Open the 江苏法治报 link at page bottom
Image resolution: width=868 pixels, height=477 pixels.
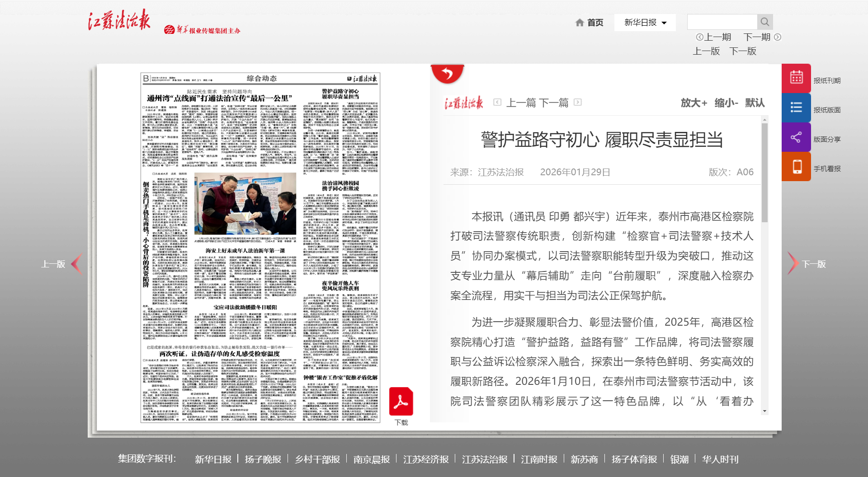(484, 458)
